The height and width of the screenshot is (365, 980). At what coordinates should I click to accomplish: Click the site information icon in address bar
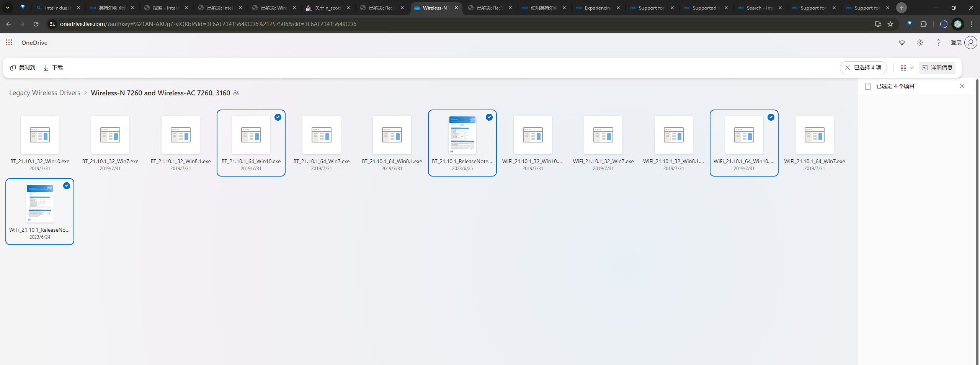pos(52,24)
